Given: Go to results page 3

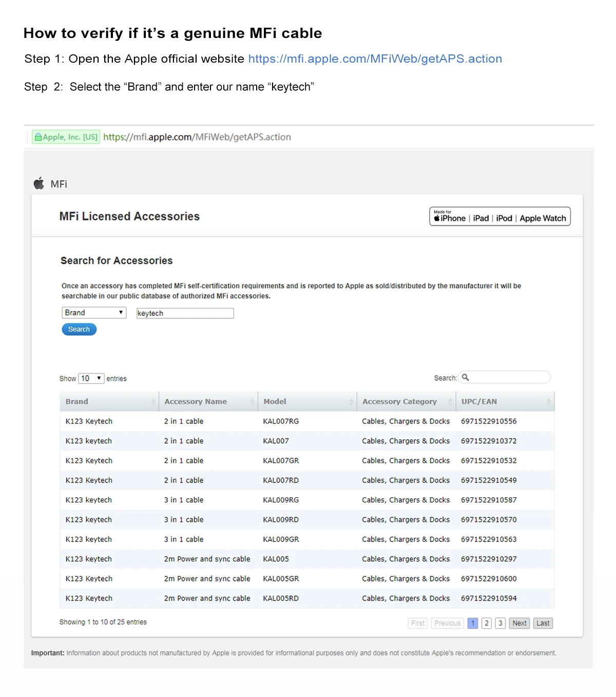Looking at the screenshot, I should click(500, 623).
